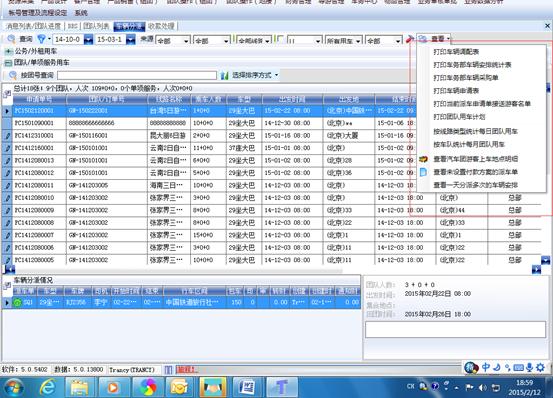Open the last 全部 dropdown before wrench
Viewport: 553px width, 398px height.
384,41
